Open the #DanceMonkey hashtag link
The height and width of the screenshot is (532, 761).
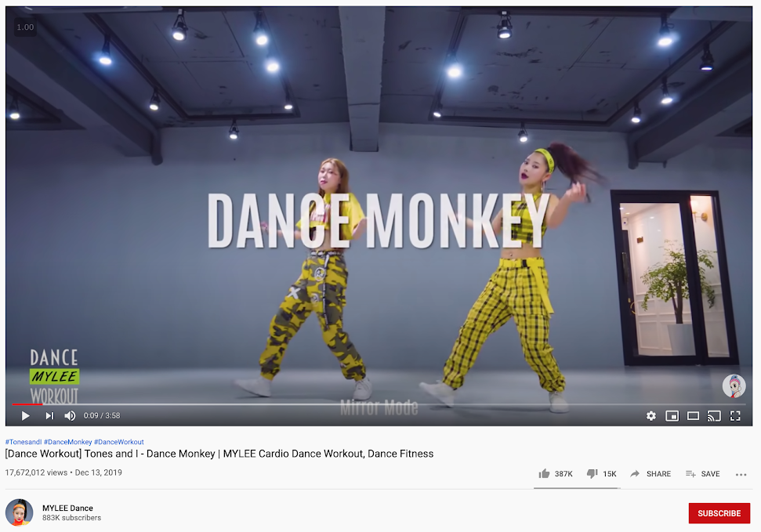click(x=68, y=442)
